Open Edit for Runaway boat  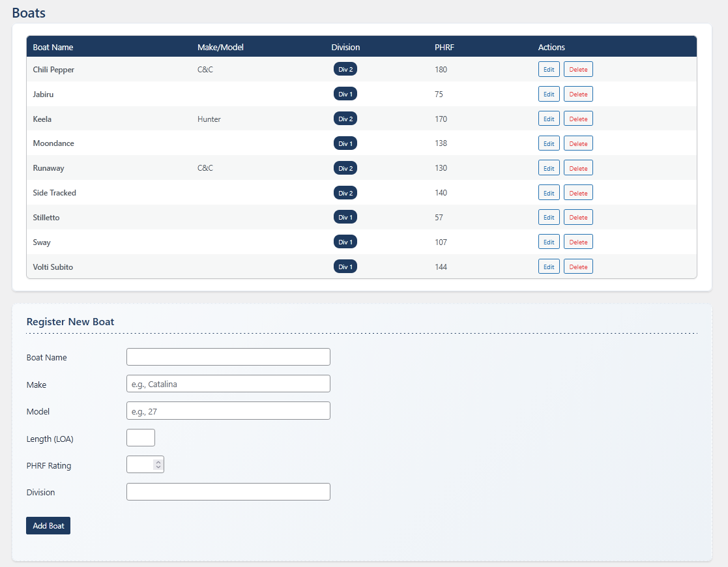pos(549,168)
